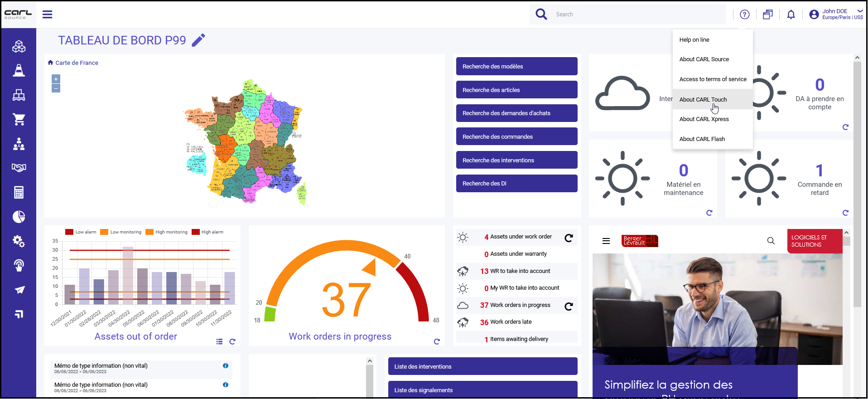Image resolution: width=868 pixels, height=399 pixels.
Task: Click the help question mark icon
Action: tap(744, 15)
